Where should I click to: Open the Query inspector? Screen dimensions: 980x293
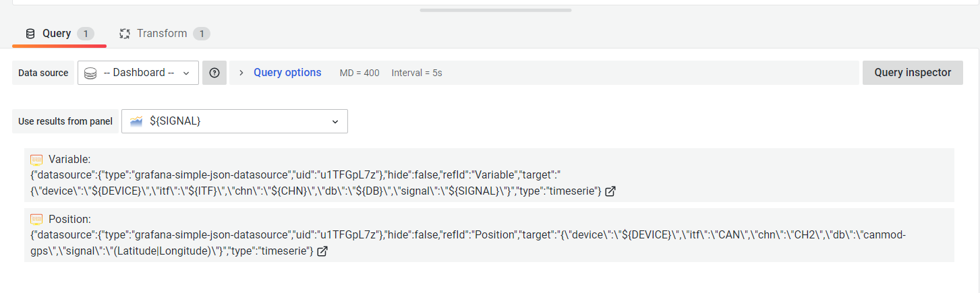[913, 73]
